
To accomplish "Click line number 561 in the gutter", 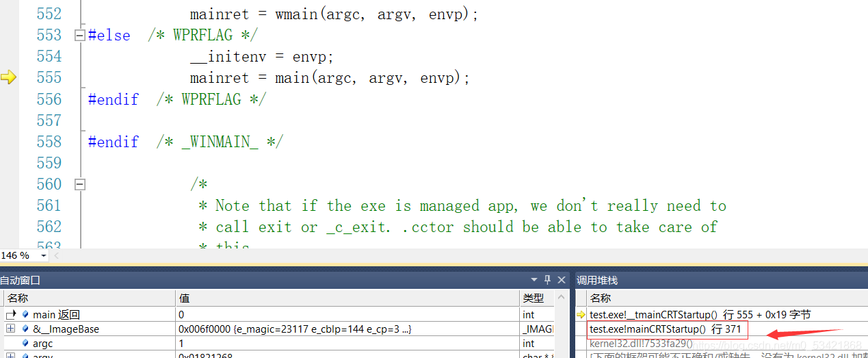I will tap(49, 205).
